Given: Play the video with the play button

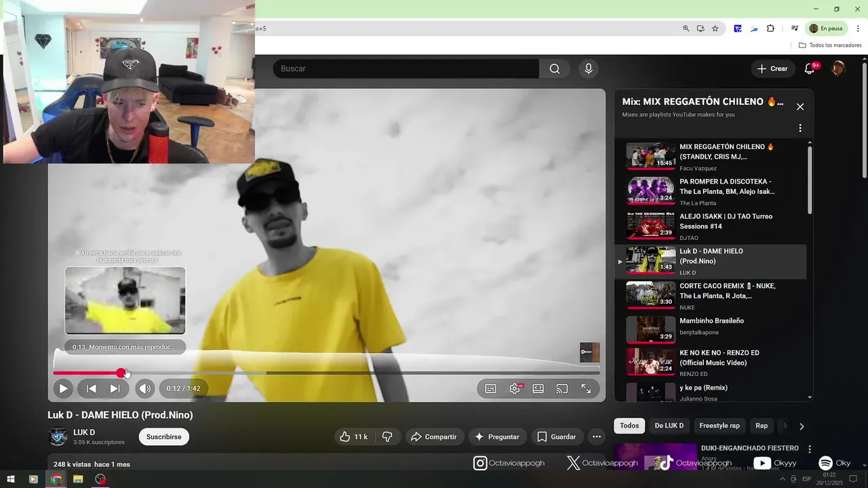Looking at the screenshot, I should point(63,388).
